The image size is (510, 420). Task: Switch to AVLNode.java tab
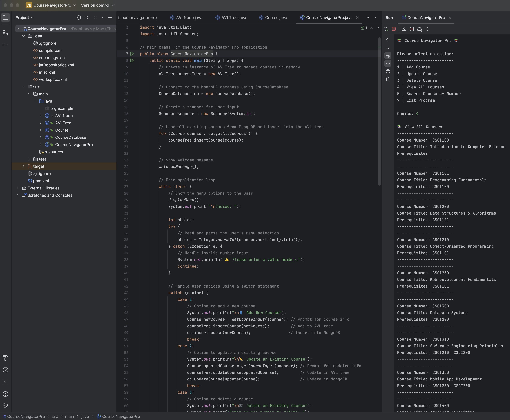point(186,18)
